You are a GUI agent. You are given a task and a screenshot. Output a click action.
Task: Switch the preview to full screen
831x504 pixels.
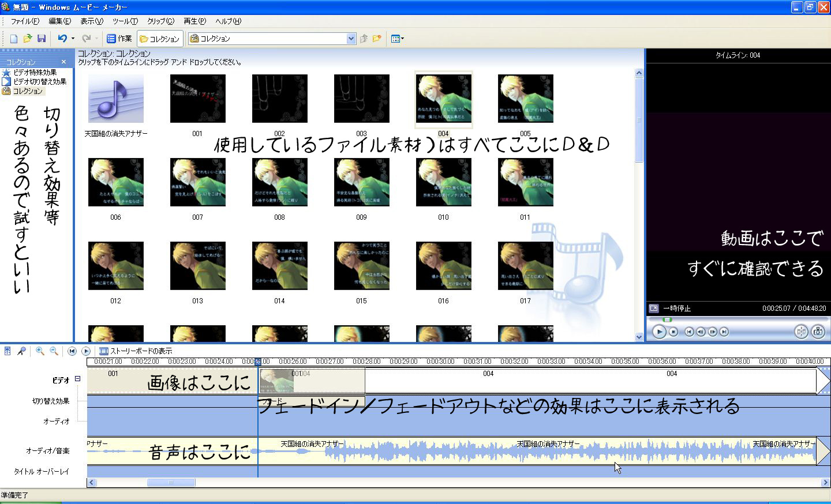[653, 309]
